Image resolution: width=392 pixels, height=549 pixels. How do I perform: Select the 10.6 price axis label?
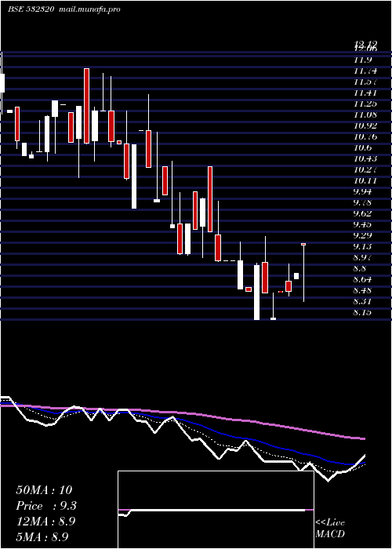362,147
